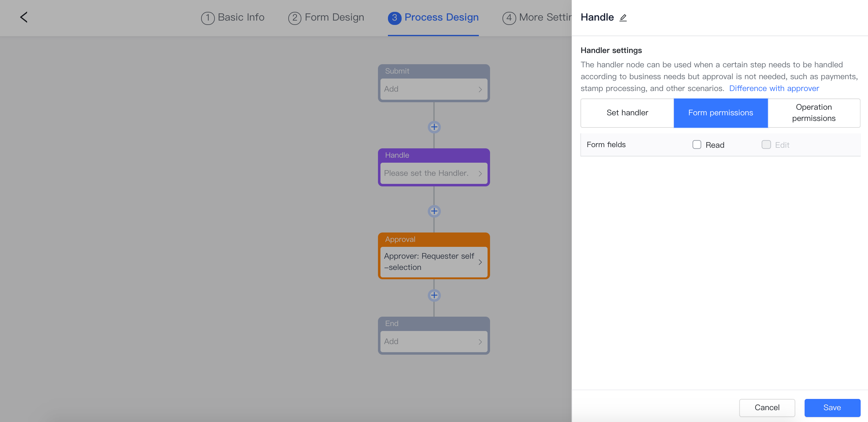Image resolution: width=868 pixels, height=422 pixels.
Task: Expand the Approver Requester self-selection chevron
Action: click(480, 262)
